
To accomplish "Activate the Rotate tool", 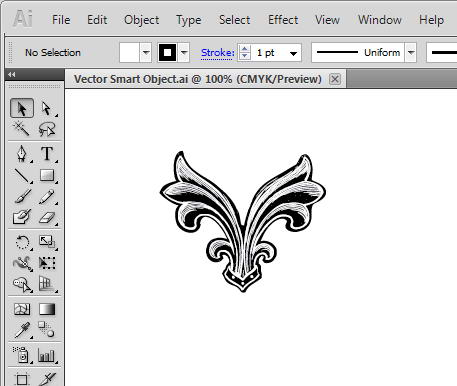I will (22, 242).
